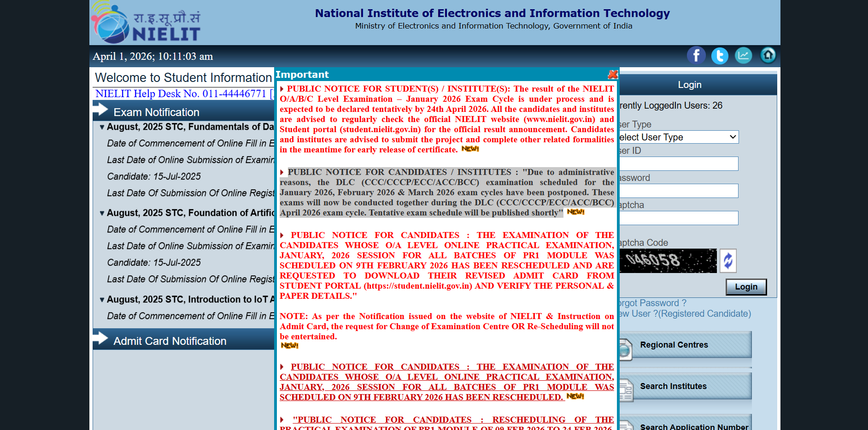Click the Forgot Password link
The image size is (868, 430).
[x=652, y=303]
